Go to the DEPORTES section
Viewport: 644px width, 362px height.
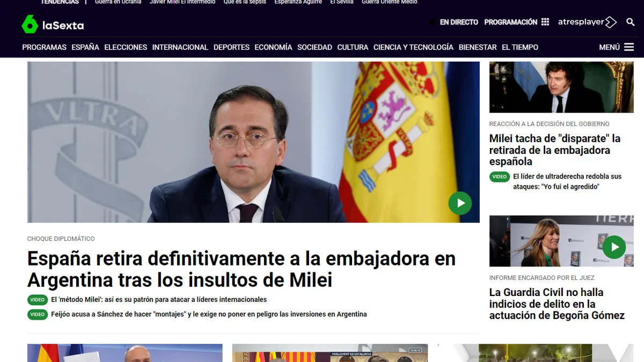231,47
